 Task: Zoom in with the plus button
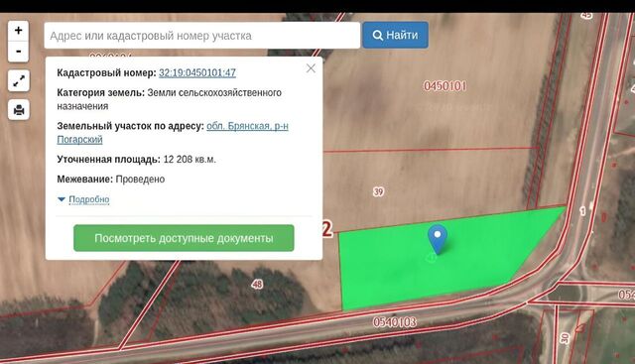[18, 31]
